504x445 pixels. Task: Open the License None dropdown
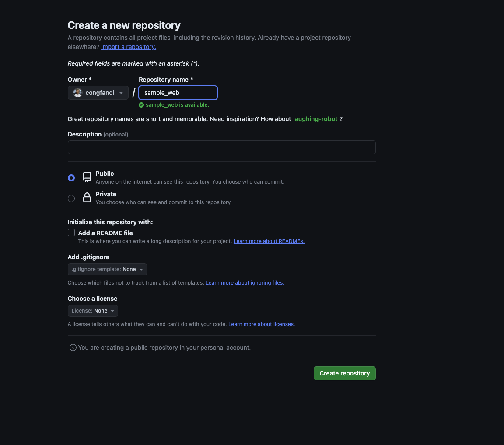pos(93,311)
